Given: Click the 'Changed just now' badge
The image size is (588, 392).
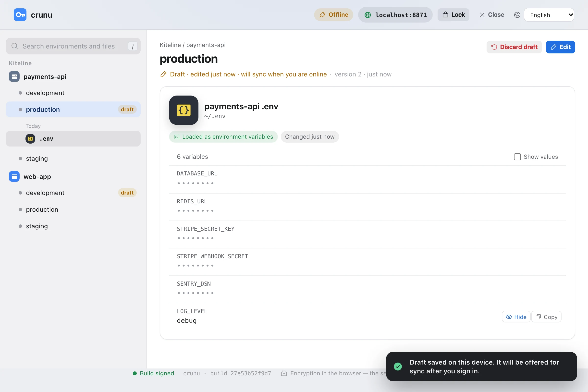Looking at the screenshot, I should click(310, 137).
